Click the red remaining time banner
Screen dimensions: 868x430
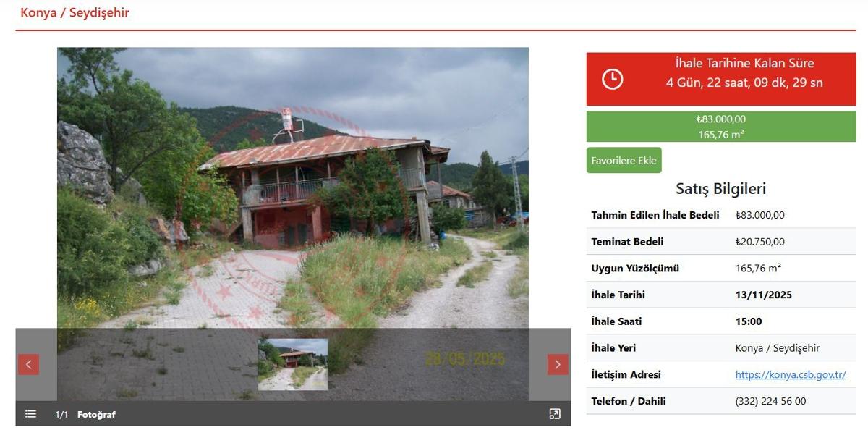(721, 79)
